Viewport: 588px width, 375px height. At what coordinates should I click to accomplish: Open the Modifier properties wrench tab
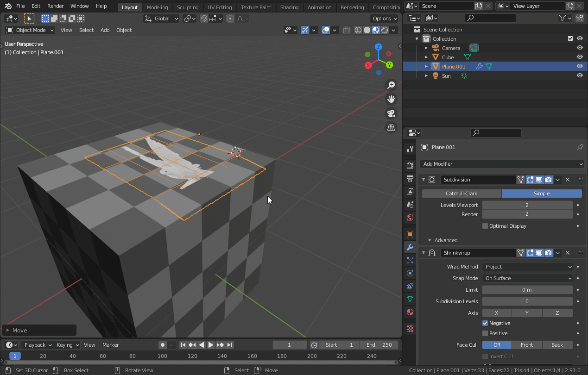point(410,247)
